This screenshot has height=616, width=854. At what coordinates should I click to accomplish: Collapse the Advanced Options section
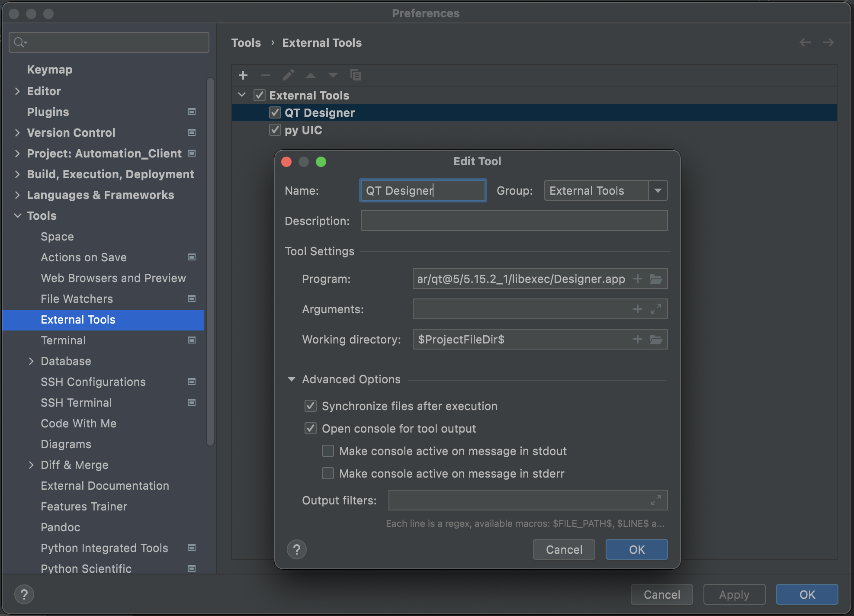coord(292,379)
